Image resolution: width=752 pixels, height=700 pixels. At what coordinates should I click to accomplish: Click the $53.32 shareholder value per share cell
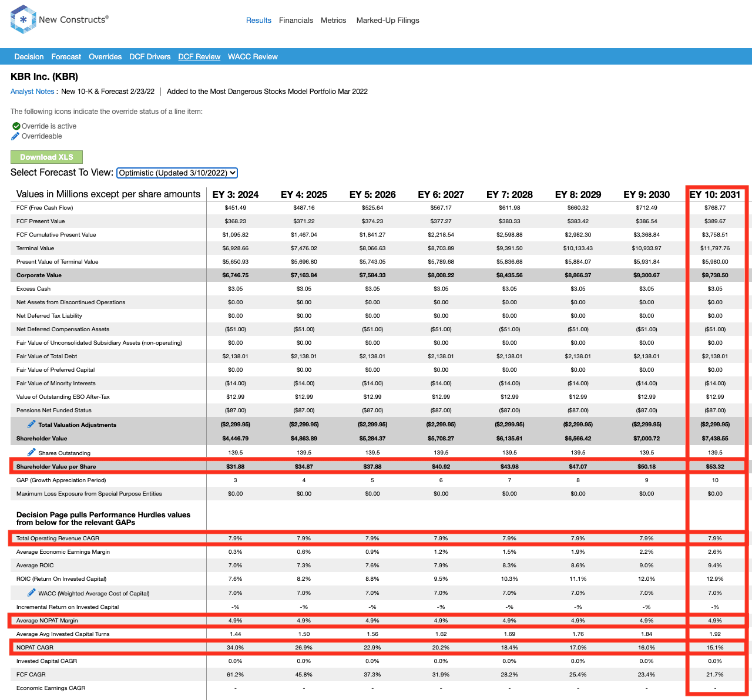tap(715, 467)
